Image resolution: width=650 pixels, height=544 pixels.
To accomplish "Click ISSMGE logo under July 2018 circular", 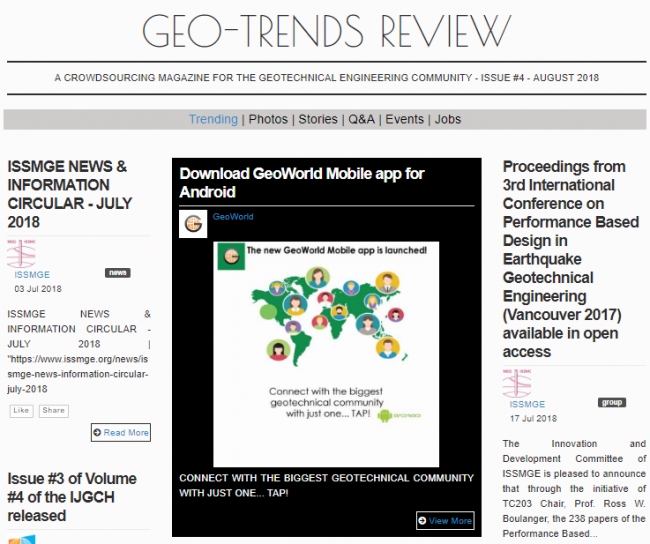I will point(21,253).
